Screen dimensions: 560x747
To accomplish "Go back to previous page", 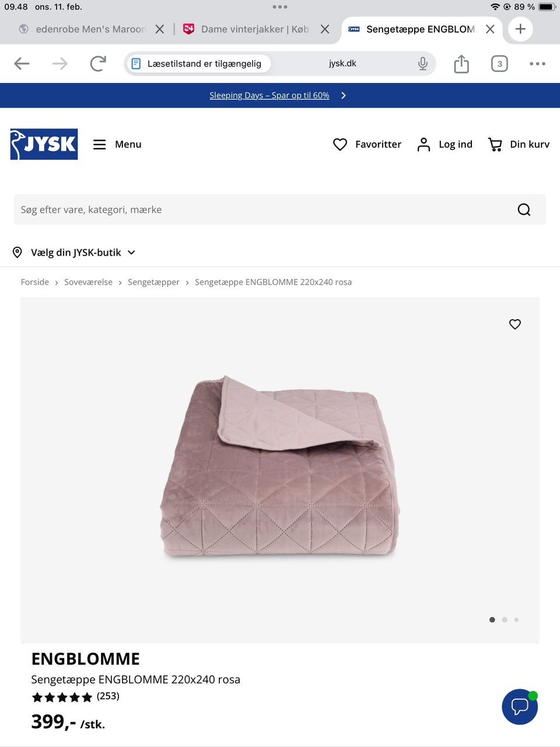I will tap(22, 64).
